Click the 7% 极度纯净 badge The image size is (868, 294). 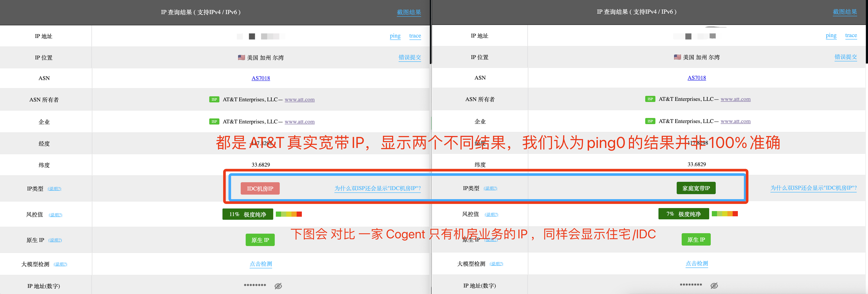click(684, 214)
